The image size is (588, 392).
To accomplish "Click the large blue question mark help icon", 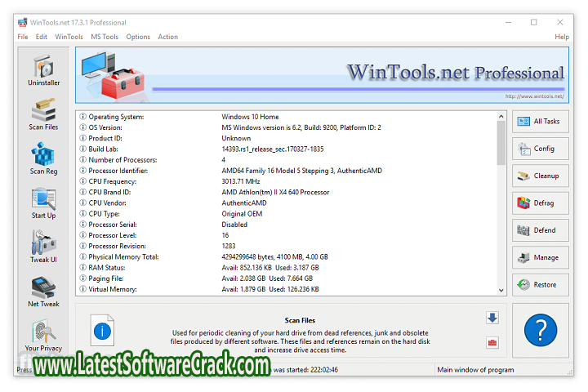I will coord(540,330).
